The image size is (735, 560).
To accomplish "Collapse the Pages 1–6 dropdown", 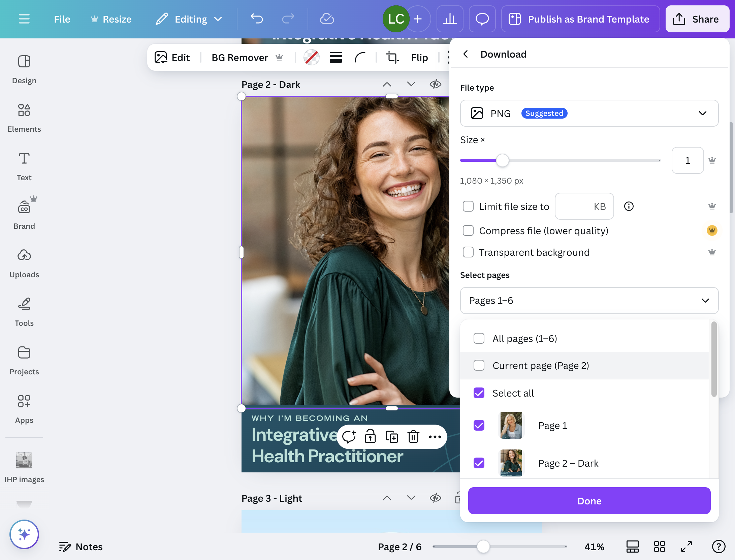I will click(x=589, y=301).
